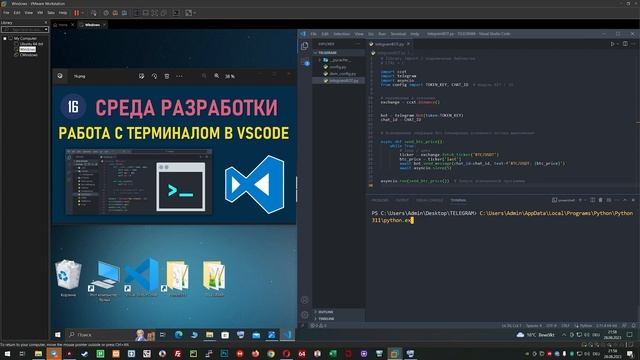Open the VS Code Accounts icon in the activity bar
640x360 pixels.
[x=304, y=300]
